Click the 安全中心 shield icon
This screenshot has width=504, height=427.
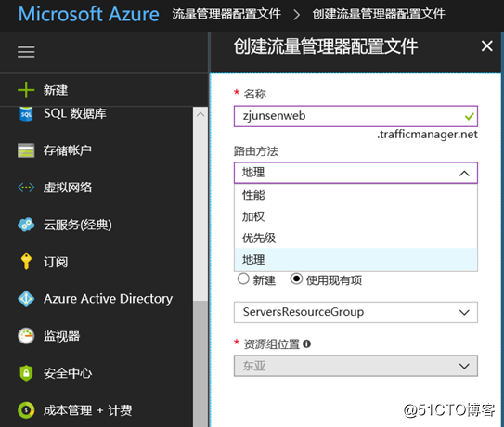coord(26,373)
